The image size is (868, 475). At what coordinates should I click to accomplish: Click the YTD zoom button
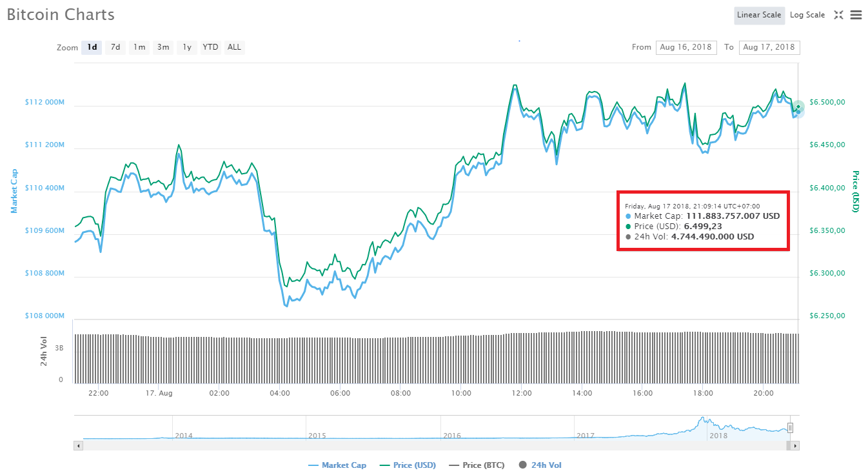[x=210, y=47]
